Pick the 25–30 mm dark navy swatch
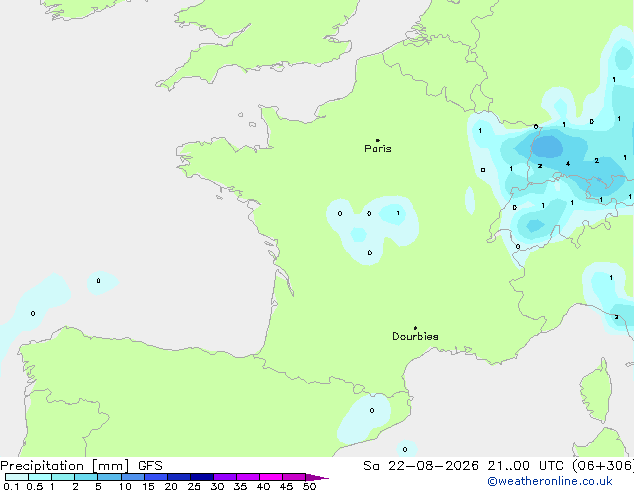Image resolution: width=634 pixels, height=490 pixels. click(202, 477)
